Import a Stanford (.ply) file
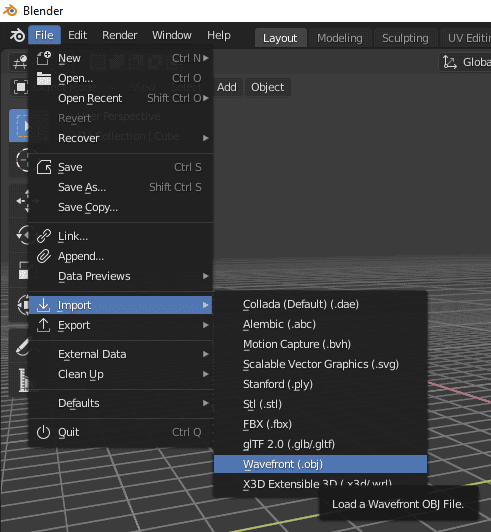 click(x=320, y=384)
